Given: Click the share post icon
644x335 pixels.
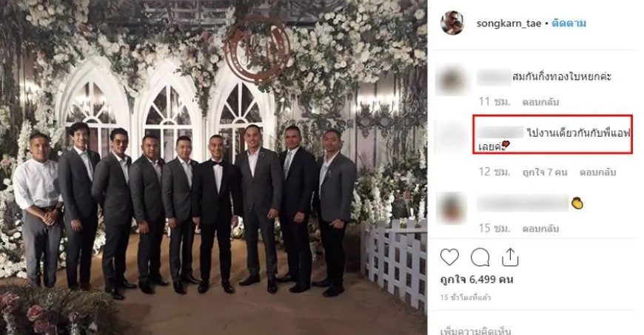Looking at the screenshot, I should [509, 257].
